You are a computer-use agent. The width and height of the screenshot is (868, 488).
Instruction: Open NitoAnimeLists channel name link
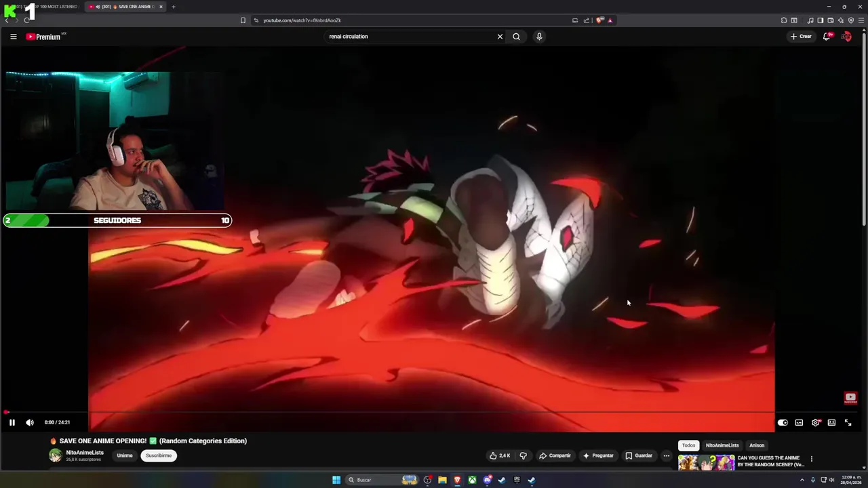tap(85, 453)
